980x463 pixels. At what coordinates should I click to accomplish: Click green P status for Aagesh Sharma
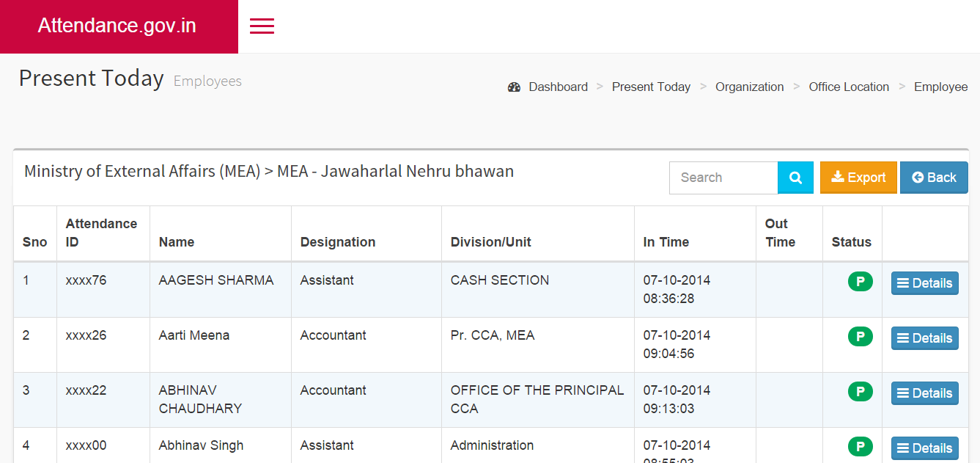[861, 282]
